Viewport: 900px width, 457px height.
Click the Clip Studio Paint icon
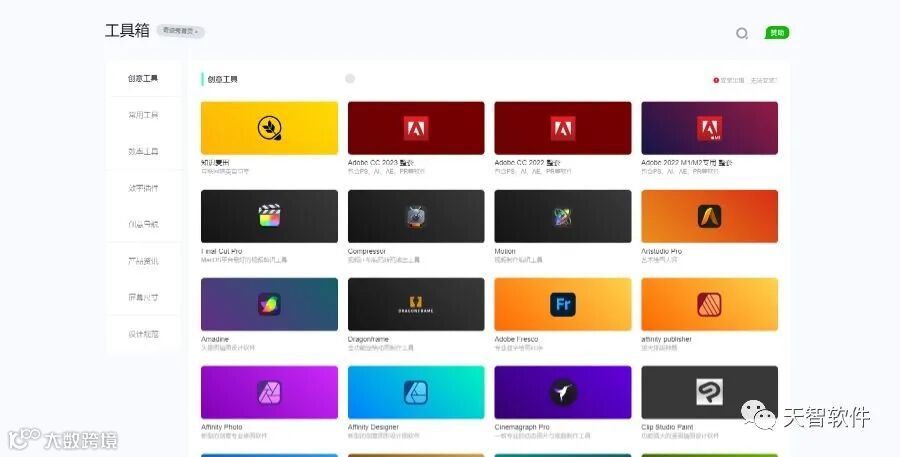pyautogui.click(x=709, y=392)
